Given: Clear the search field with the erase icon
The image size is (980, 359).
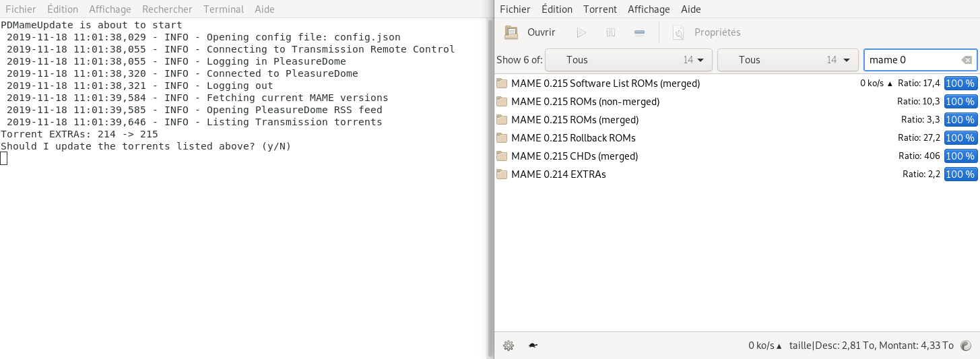Looking at the screenshot, I should tap(967, 60).
